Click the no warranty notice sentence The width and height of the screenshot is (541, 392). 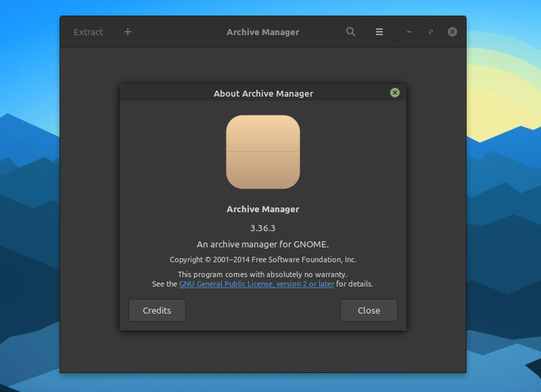coord(263,274)
